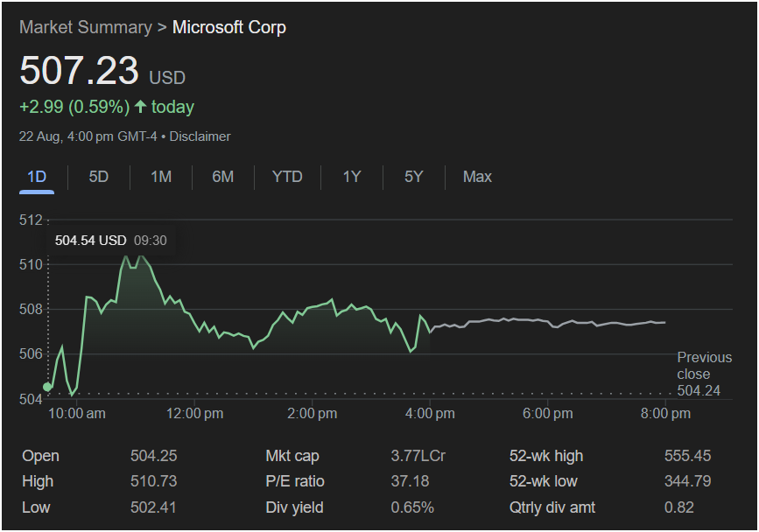Screen dimensions: 759x532
Task: Click the Previous close 504.24 label
Action: (x=704, y=374)
